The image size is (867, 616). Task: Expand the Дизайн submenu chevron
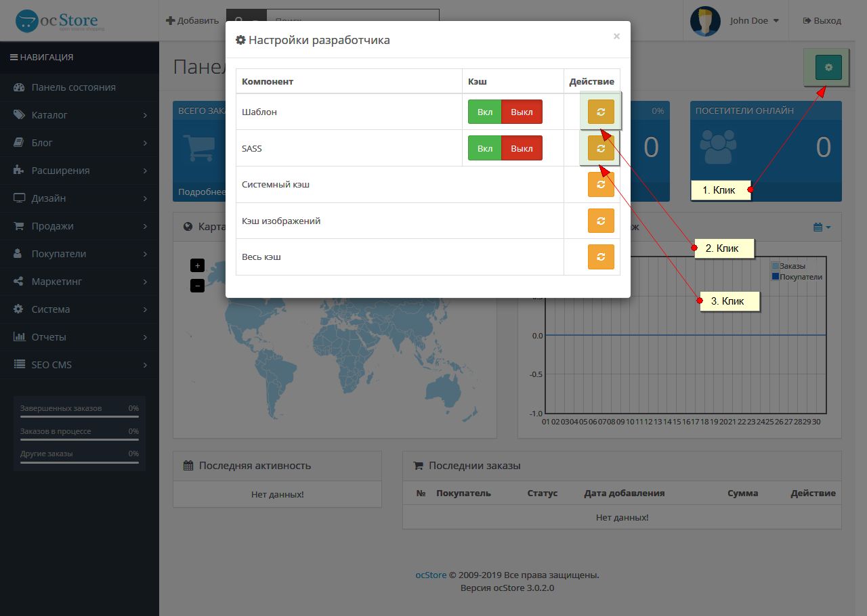[145, 198]
